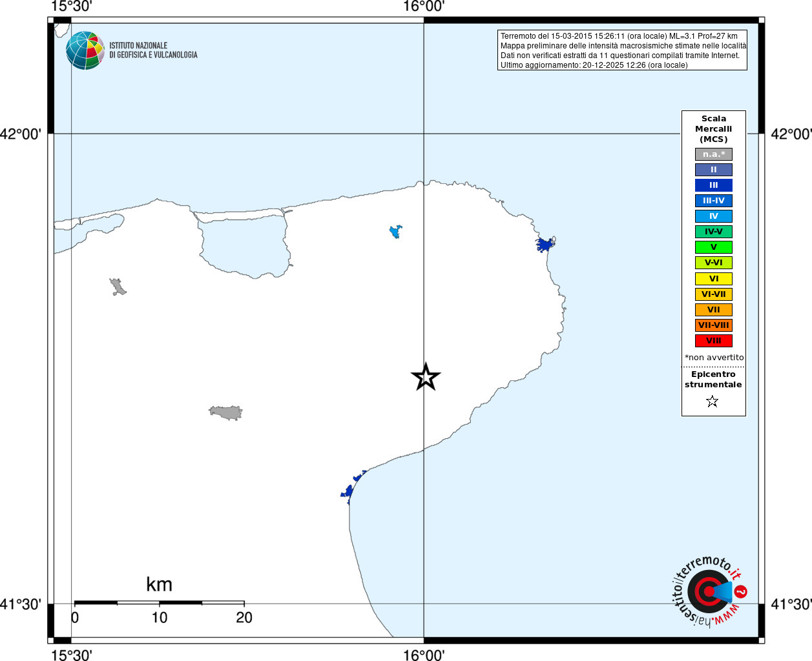The width and height of the screenshot is (812, 661).
Task: Select the orange VII legend swatch
Action: click(x=714, y=310)
